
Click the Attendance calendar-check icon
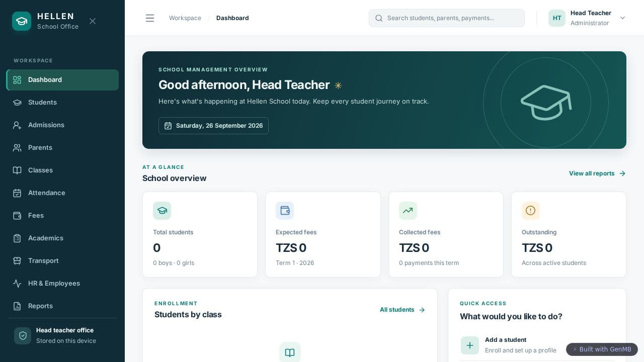point(17,193)
